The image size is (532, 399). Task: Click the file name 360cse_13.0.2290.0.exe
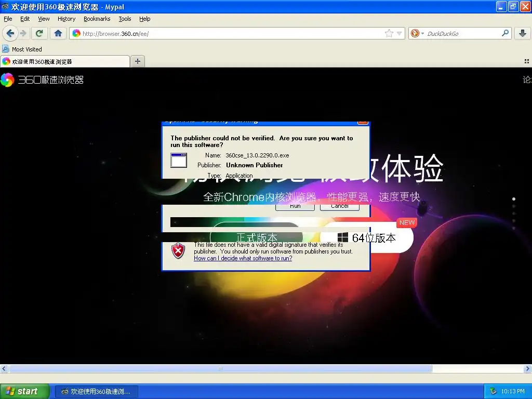tap(257, 155)
